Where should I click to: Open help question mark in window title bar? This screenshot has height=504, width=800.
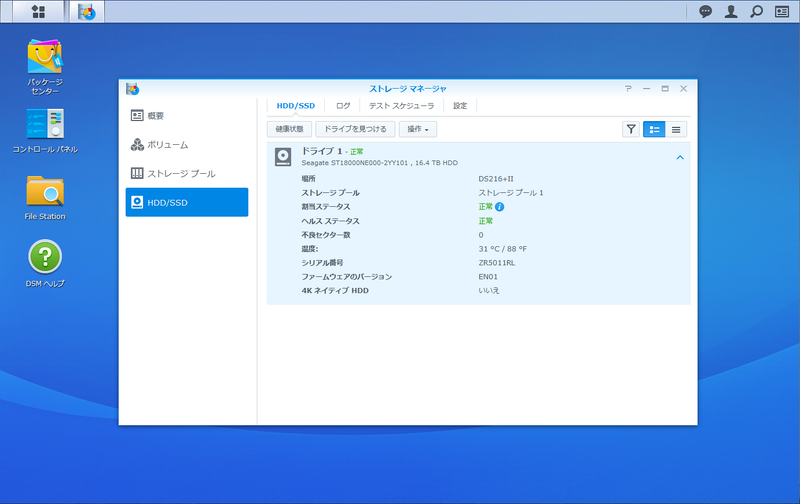tap(628, 89)
